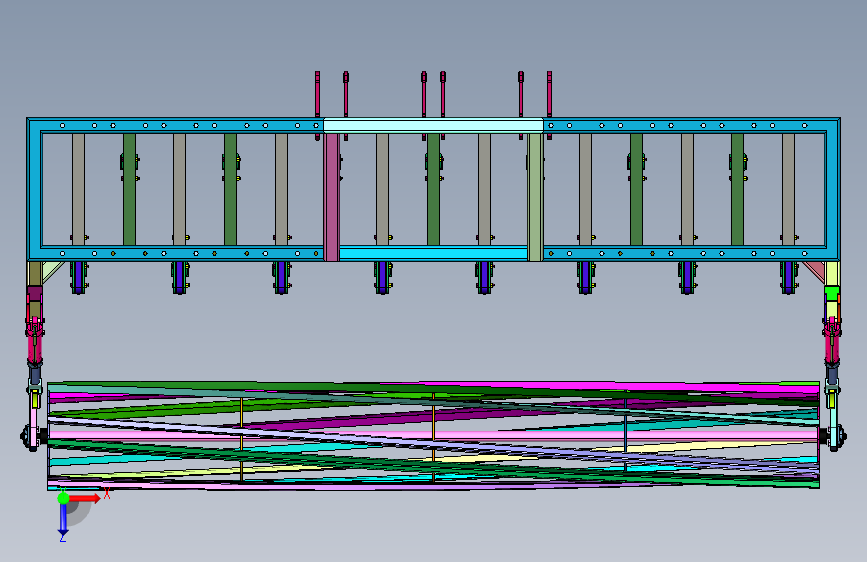Click the blue Z axis arrow of the triad

click(63, 520)
